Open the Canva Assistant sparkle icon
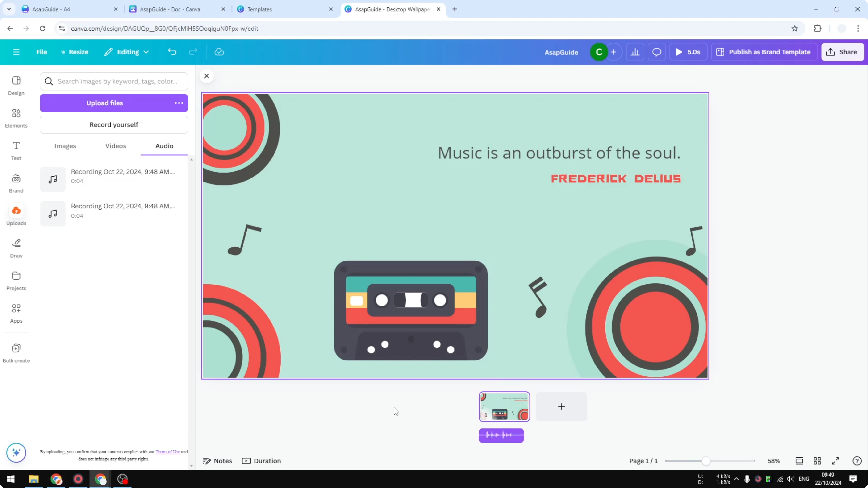This screenshot has width=868, height=488. (x=16, y=453)
